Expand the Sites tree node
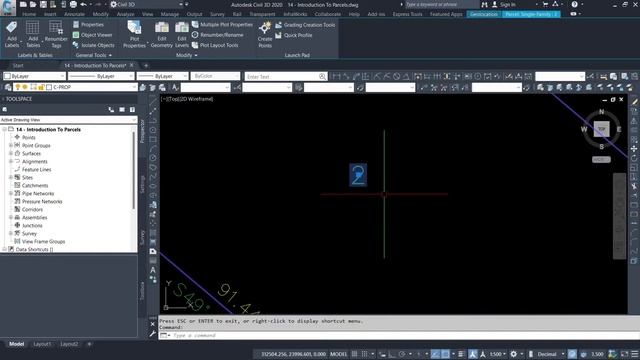Screen dimensions: 640x360 [x=11, y=178]
